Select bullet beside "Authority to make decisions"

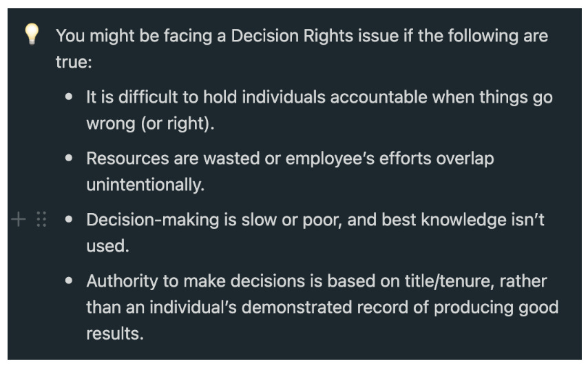click(69, 280)
